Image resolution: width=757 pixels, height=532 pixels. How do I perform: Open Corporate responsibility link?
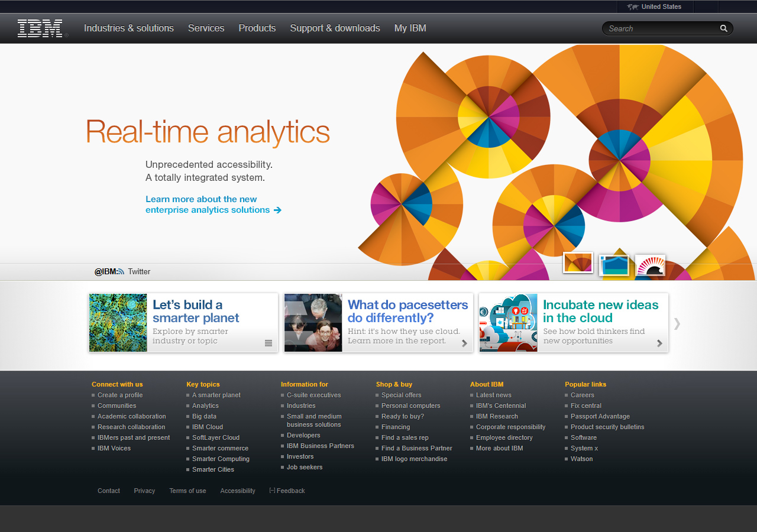(511, 427)
